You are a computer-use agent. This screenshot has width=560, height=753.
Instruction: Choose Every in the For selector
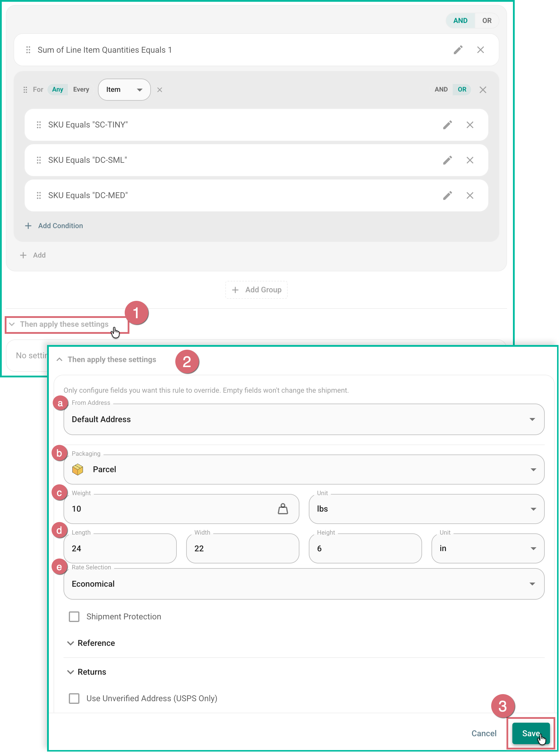point(81,89)
